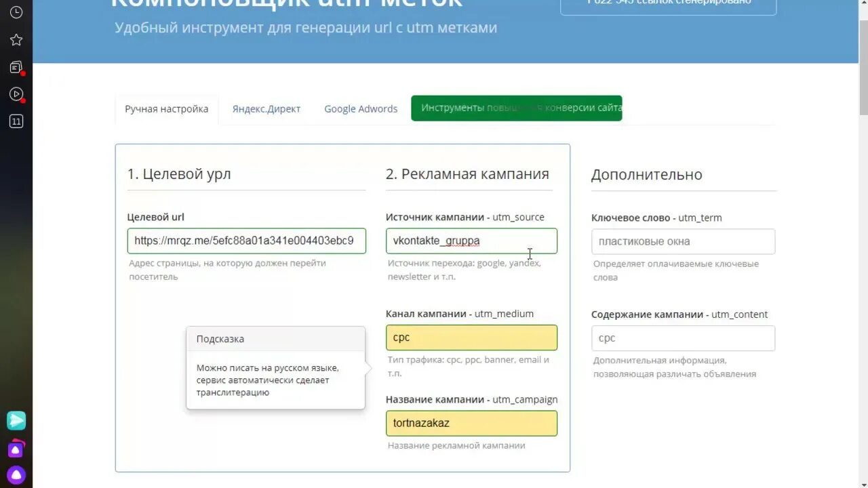Click the Подсказка tooltip header
Viewport: 868px width, 488px height.
tap(275, 339)
